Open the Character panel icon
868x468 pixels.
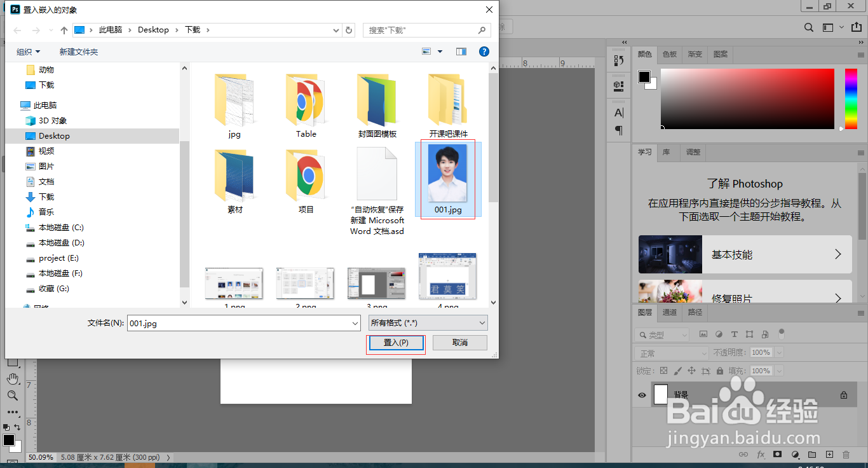click(619, 113)
